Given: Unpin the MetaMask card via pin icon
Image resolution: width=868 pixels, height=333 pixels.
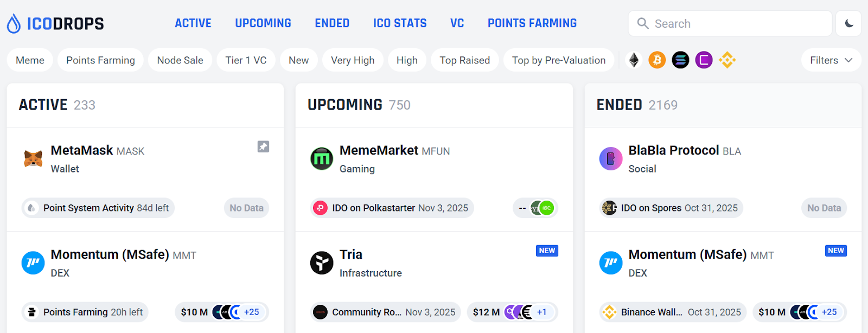Looking at the screenshot, I should tap(263, 146).
